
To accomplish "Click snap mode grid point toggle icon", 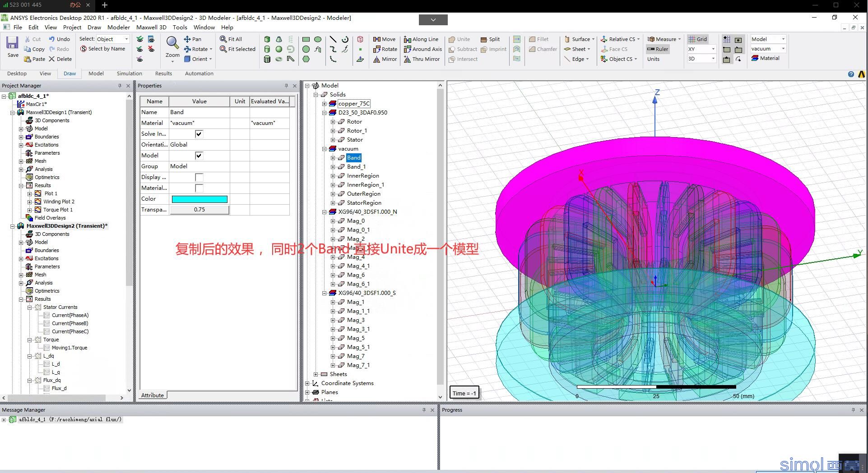I will 727,40.
